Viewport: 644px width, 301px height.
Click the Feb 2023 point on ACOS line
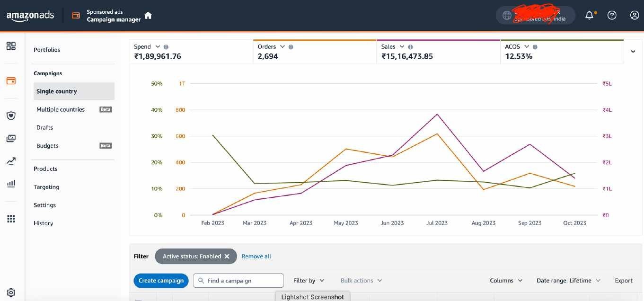213,135
